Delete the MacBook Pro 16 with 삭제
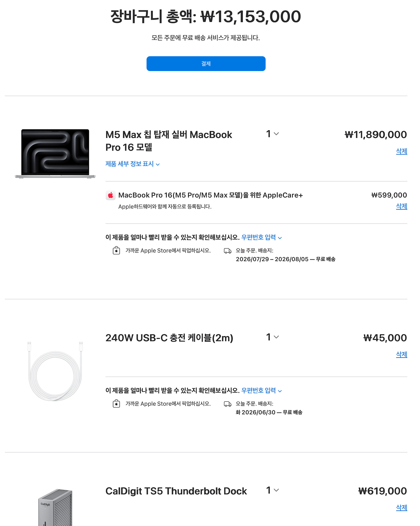The image size is (420, 526). point(401,151)
